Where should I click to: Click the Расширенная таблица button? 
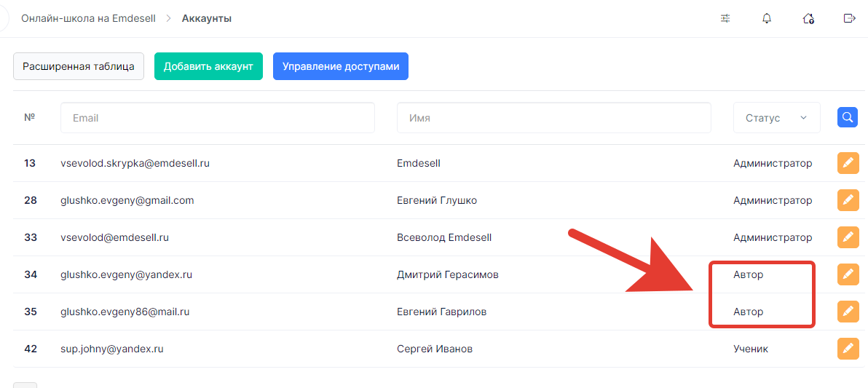click(x=79, y=66)
